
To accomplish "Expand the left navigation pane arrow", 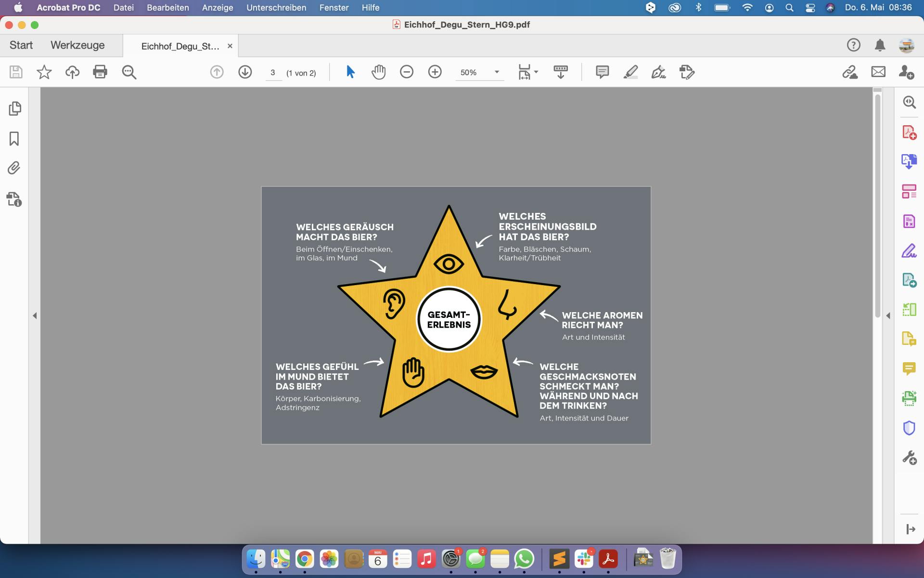I will (35, 316).
